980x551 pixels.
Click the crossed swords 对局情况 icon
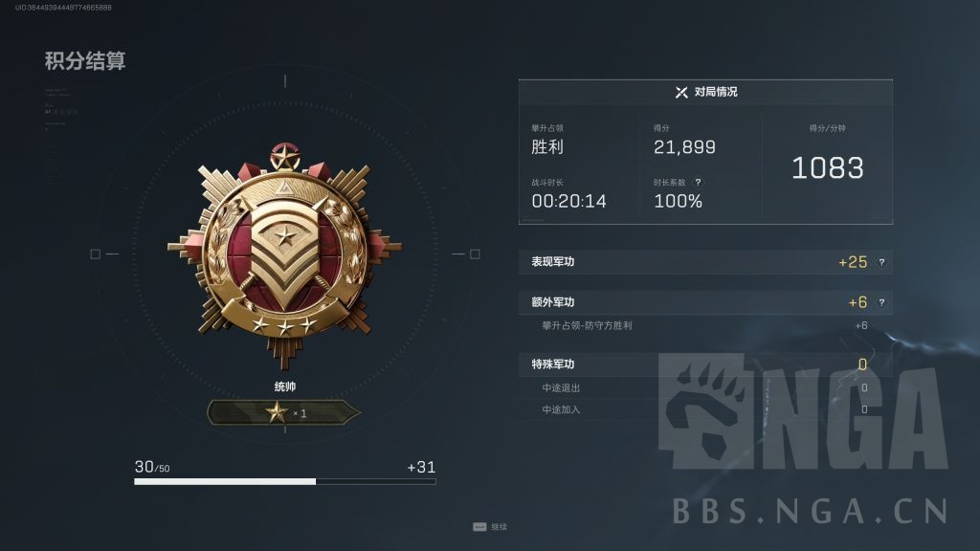(x=681, y=93)
